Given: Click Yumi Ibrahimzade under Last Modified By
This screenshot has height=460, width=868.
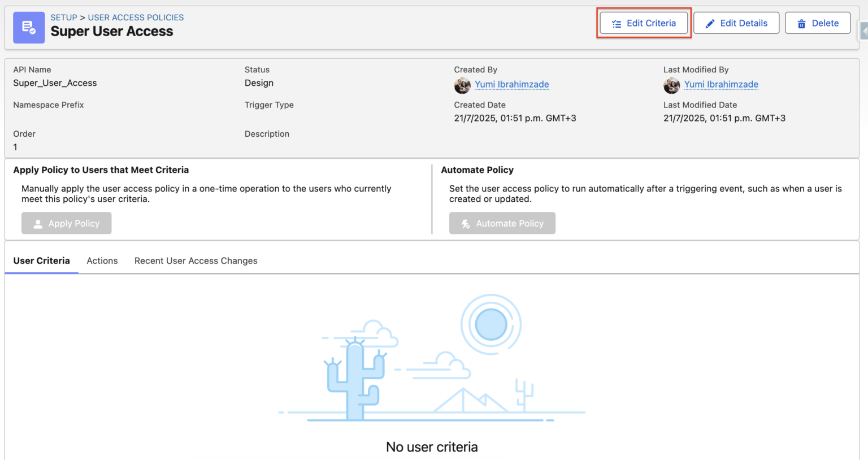Looking at the screenshot, I should (x=721, y=84).
